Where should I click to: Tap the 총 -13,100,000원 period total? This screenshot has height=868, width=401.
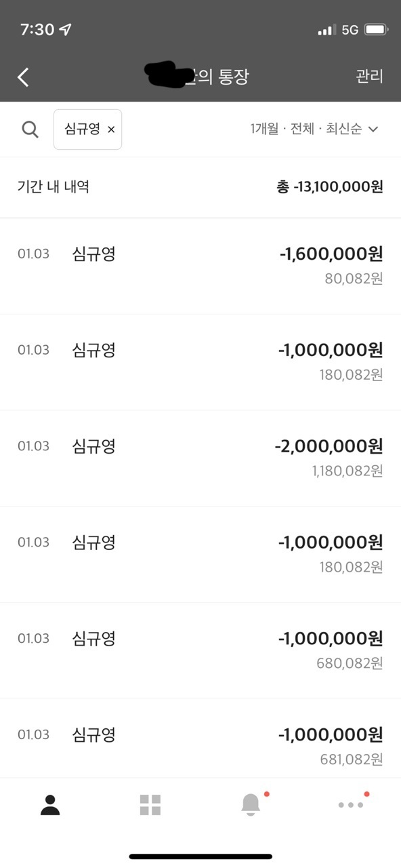pyautogui.click(x=330, y=186)
